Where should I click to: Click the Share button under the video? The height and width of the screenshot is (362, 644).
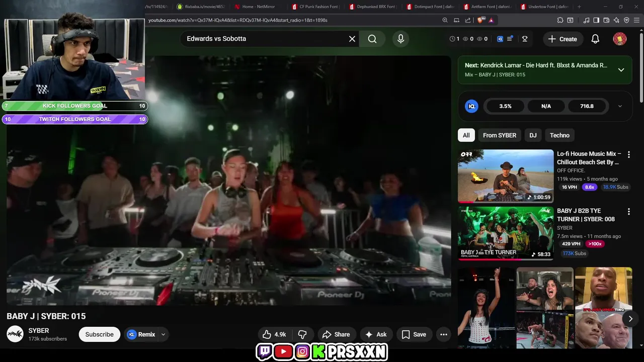[336, 334]
